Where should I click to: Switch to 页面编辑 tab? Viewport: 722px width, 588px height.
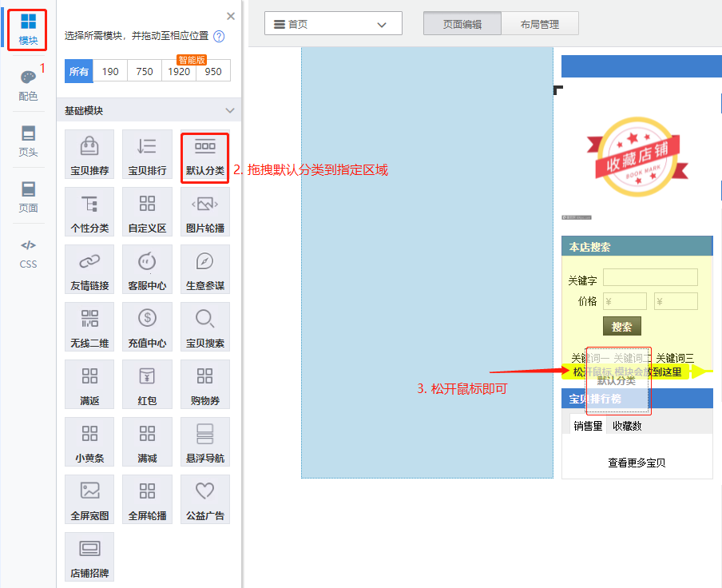click(x=462, y=24)
